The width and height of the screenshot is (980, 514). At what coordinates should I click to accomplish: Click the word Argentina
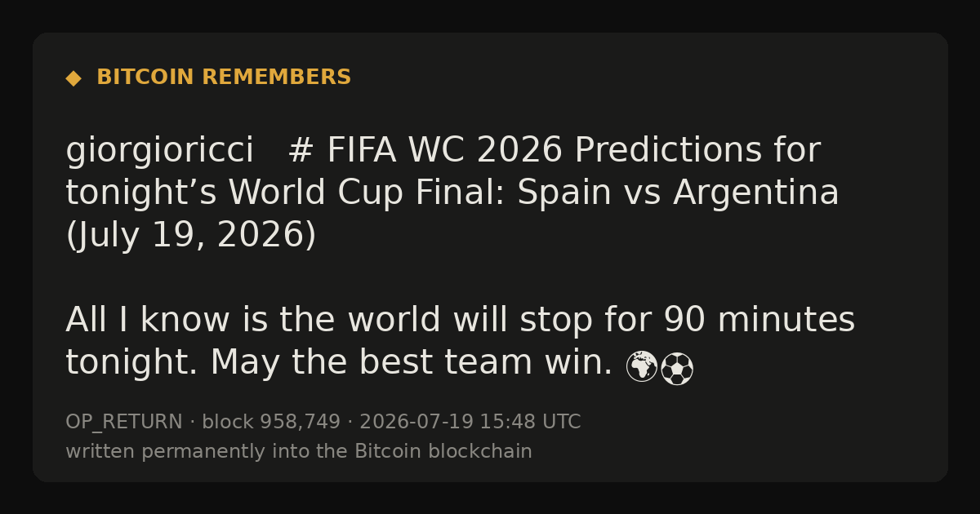pyautogui.click(x=756, y=194)
